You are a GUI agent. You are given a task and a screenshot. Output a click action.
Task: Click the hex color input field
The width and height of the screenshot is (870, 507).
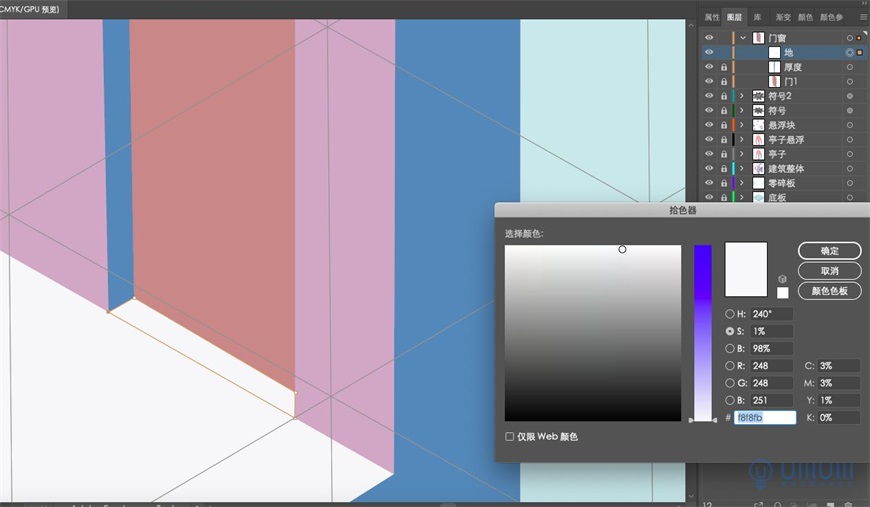765,418
